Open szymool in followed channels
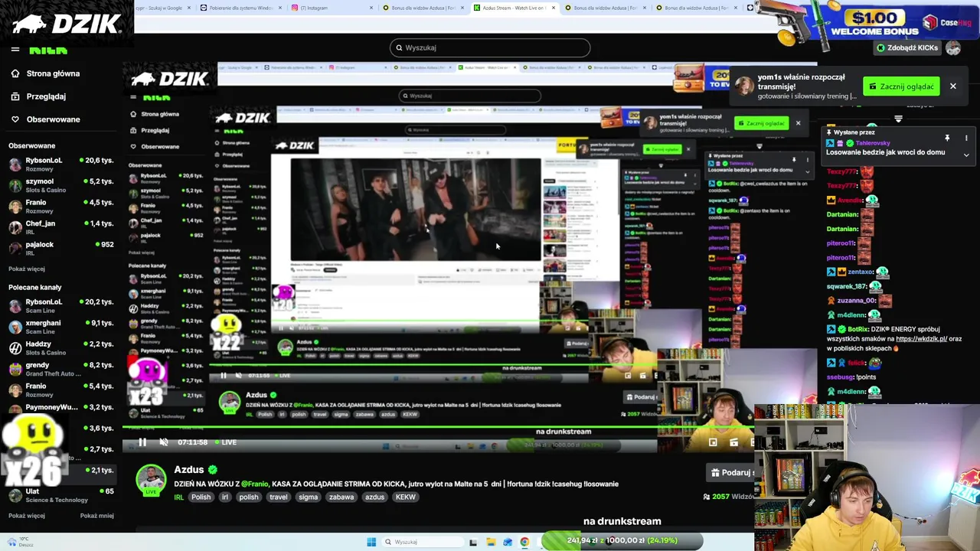980x551 pixels. [60, 185]
